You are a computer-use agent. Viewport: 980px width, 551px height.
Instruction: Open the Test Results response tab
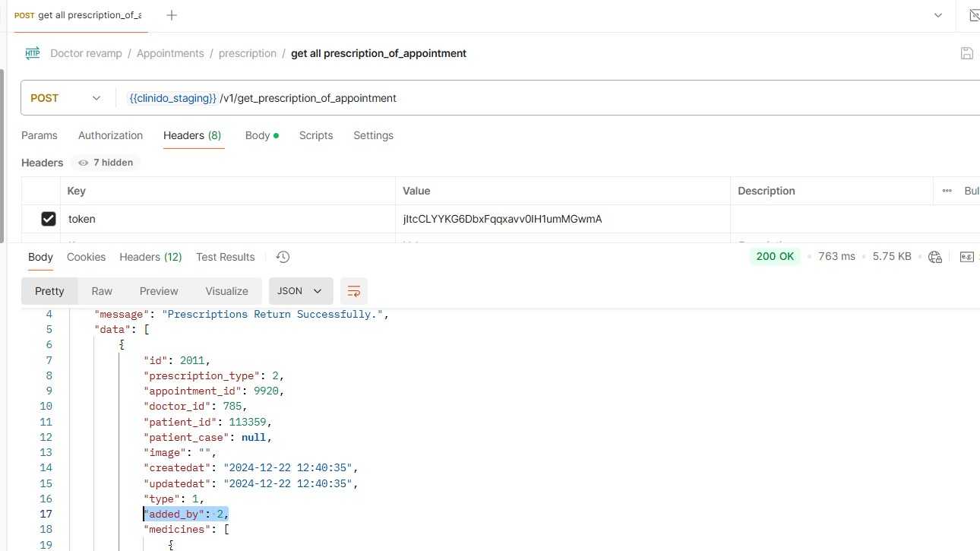[225, 257]
